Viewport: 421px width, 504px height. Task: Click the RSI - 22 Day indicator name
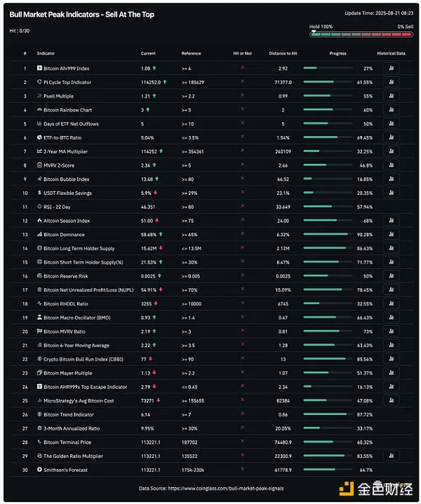[57, 207]
